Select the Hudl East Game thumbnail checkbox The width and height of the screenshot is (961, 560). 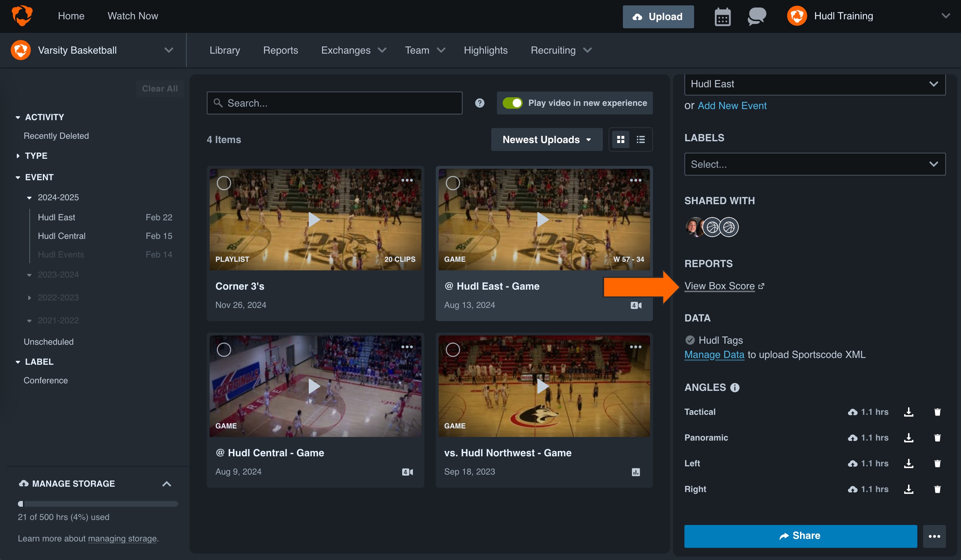(453, 183)
